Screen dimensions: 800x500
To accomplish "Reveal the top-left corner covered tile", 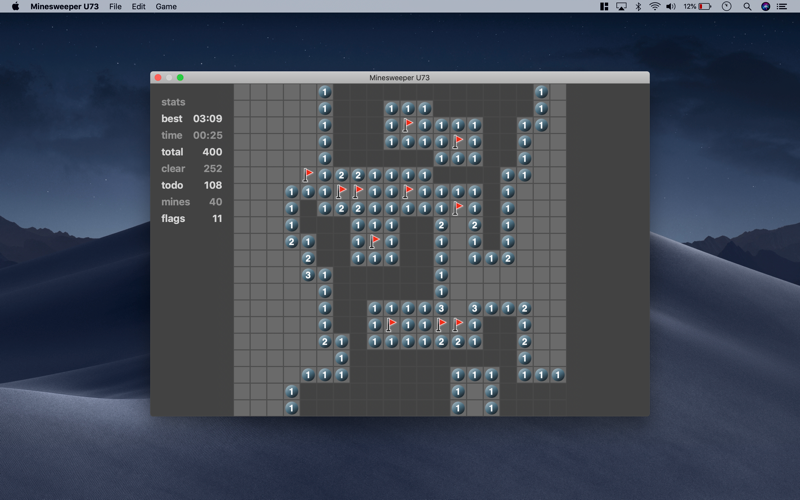I will coord(242,92).
